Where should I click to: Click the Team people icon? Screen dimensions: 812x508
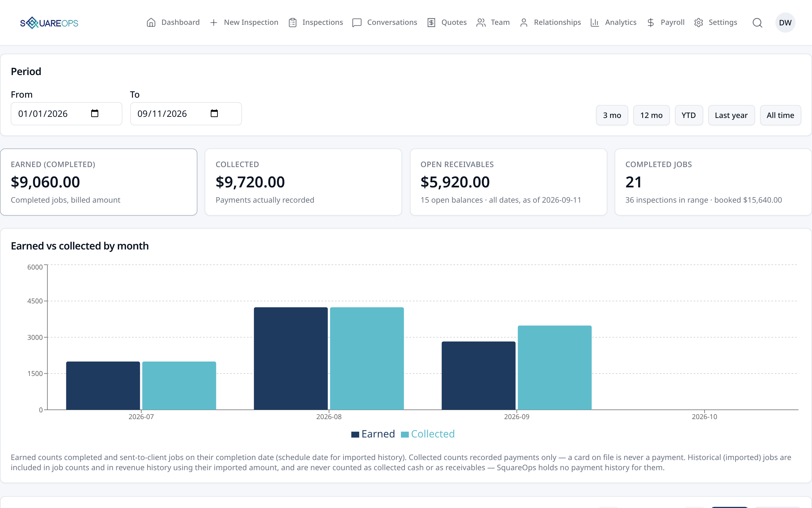481,23
